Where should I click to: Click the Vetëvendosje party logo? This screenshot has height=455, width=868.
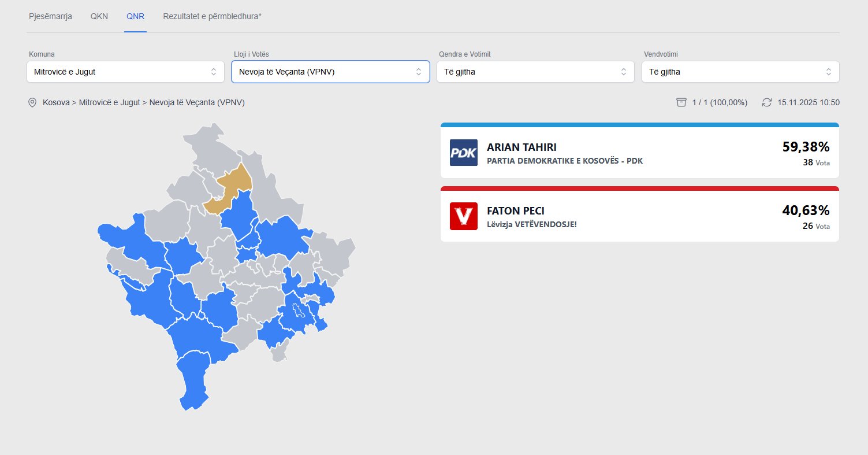(x=463, y=216)
